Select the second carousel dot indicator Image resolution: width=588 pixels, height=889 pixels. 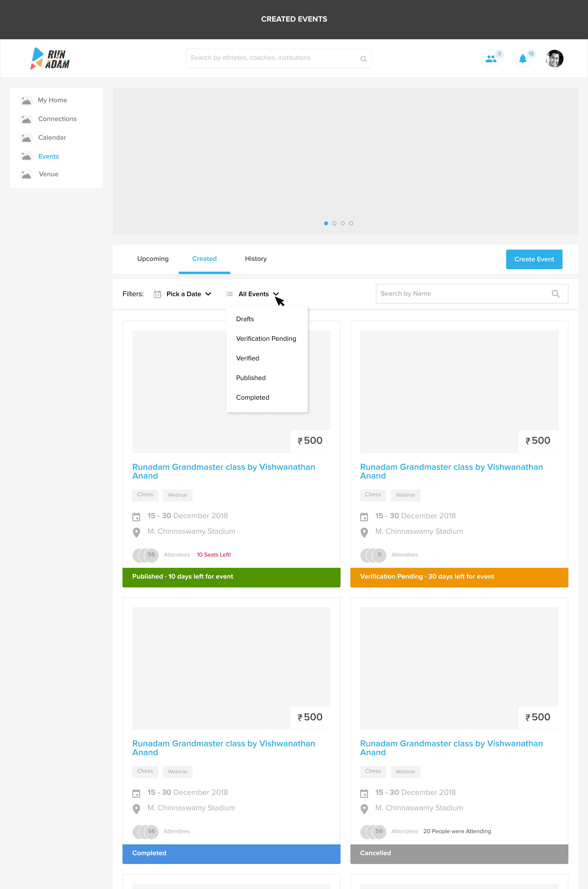(x=334, y=223)
